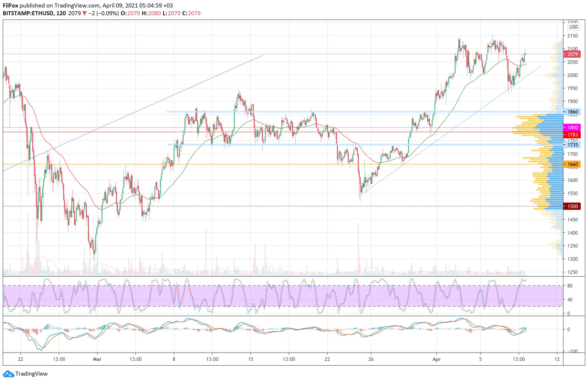This screenshot has width=588, height=382.
Task: Click the red down-triangle price change icon
Action: click(85, 13)
